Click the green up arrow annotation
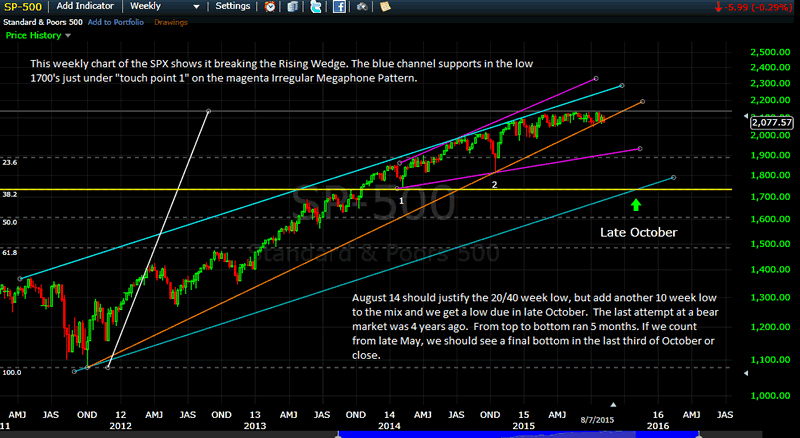 636,205
